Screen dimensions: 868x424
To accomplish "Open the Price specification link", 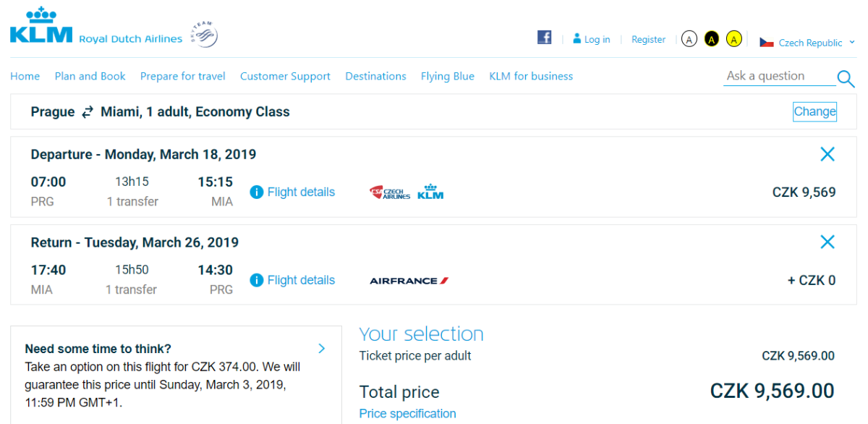I will [407, 414].
